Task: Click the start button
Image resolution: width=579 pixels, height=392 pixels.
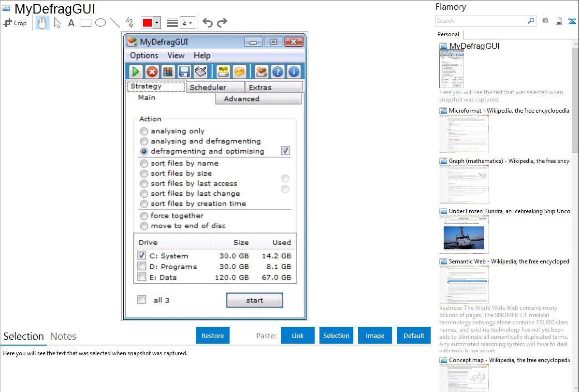Action: pyautogui.click(x=254, y=300)
